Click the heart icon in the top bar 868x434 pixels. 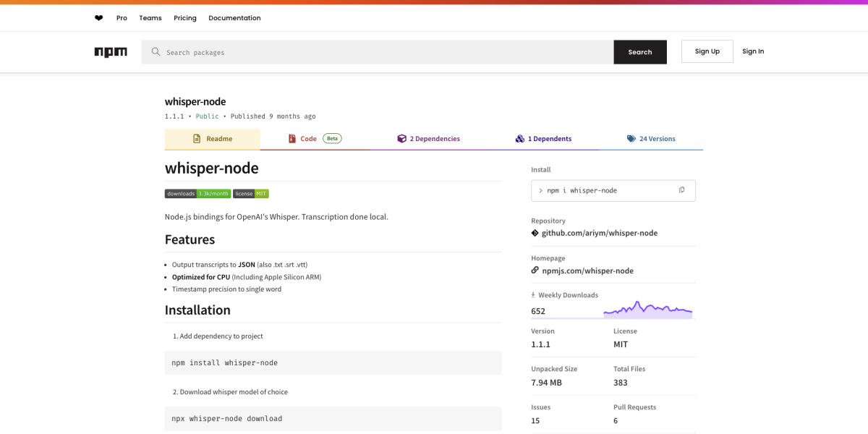tap(98, 17)
